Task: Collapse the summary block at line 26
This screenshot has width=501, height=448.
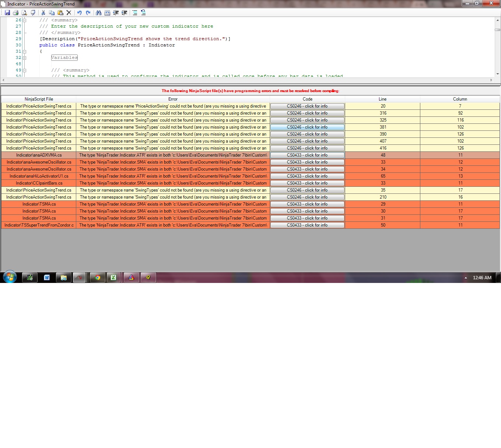Action: tap(25, 20)
